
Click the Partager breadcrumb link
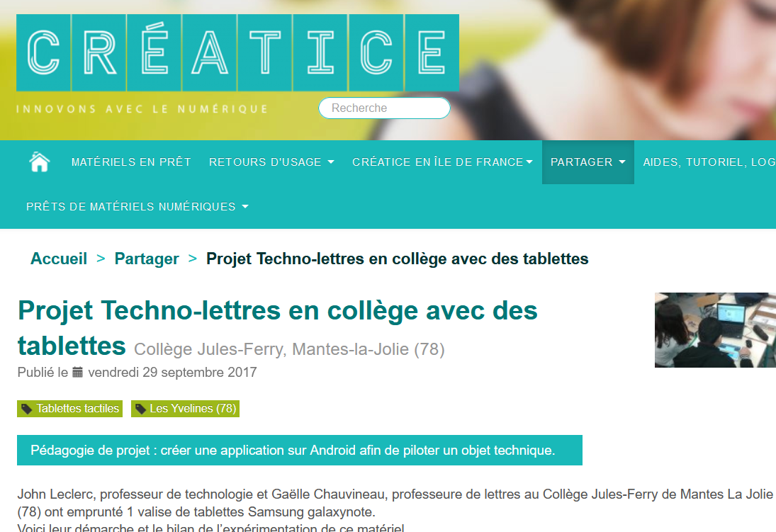point(147,259)
